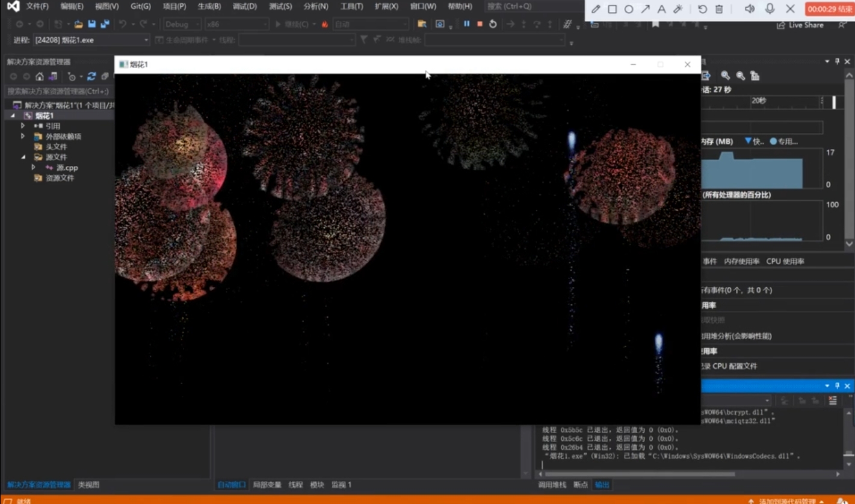Screen dimensions: 855x504
Task: Click the sync refresh icon in Solution Explorer
Action: tap(91, 76)
